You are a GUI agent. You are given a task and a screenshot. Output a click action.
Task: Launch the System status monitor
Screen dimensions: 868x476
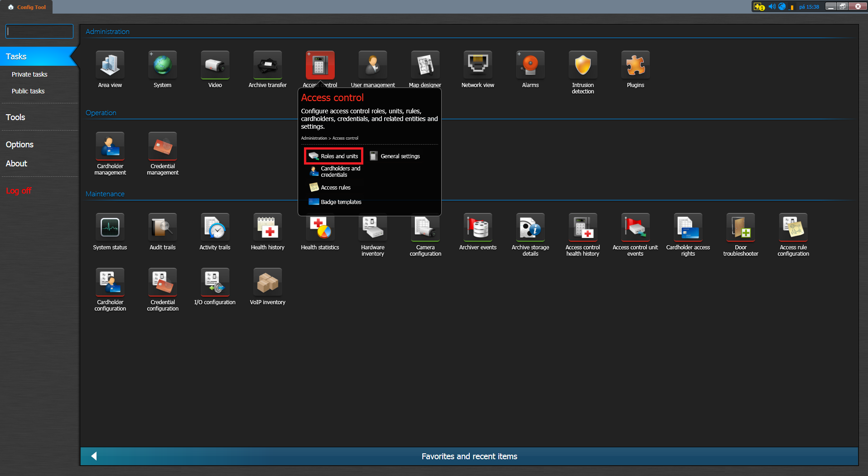click(110, 228)
